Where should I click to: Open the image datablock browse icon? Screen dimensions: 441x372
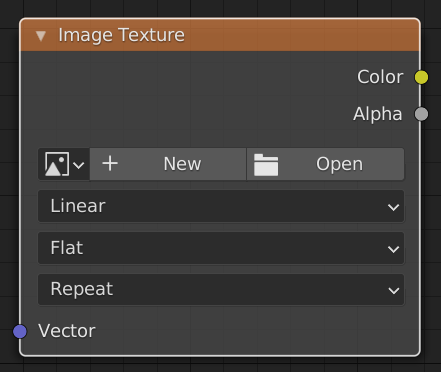(57, 164)
